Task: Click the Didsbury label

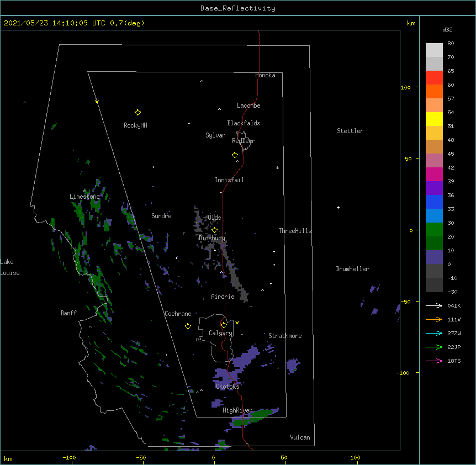Action: click(x=211, y=238)
